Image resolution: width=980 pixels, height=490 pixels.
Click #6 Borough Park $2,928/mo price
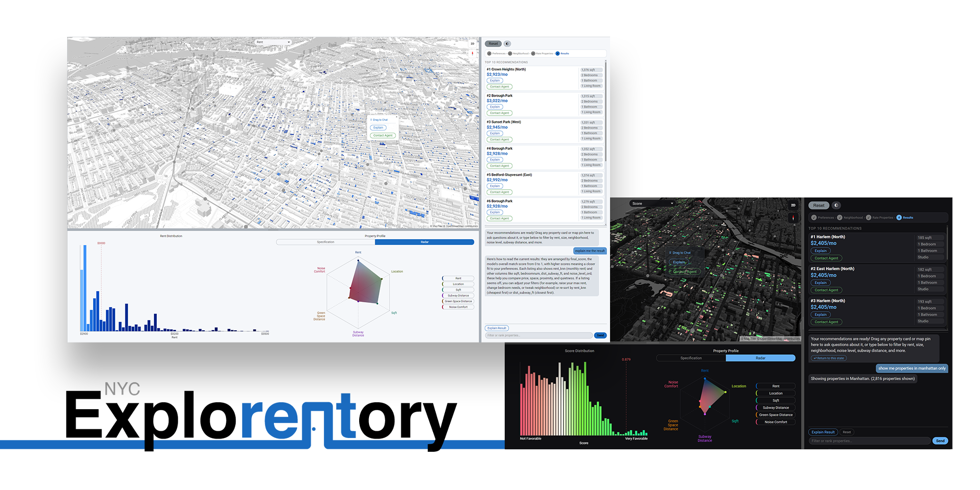coord(497,206)
